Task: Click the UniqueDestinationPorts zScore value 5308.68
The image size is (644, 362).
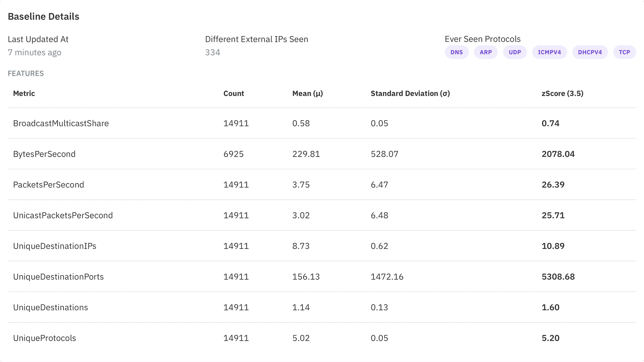Action: pos(558,277)
